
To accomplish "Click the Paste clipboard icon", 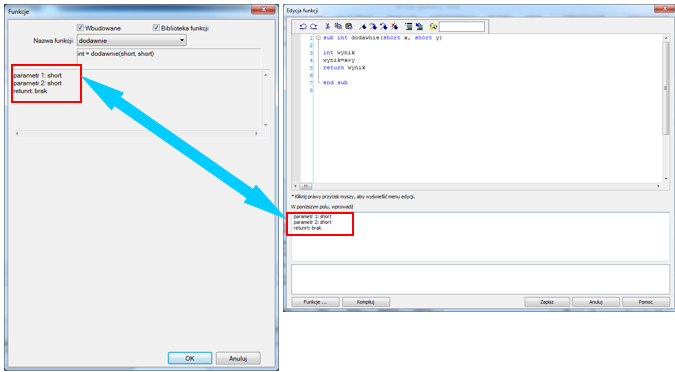I will [349, 27].
